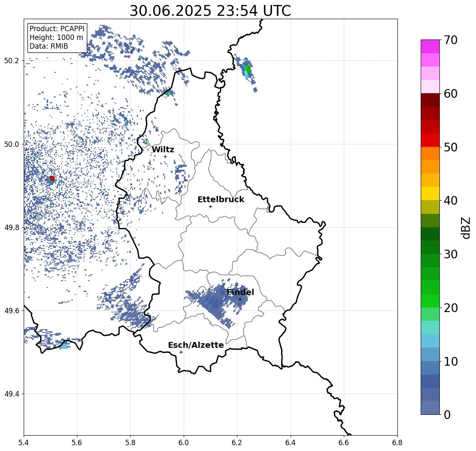Image resolution: width=476 pixels, height=451 pixels.
Task: Click the colorbar tick label 50
Action: (451, 147)
